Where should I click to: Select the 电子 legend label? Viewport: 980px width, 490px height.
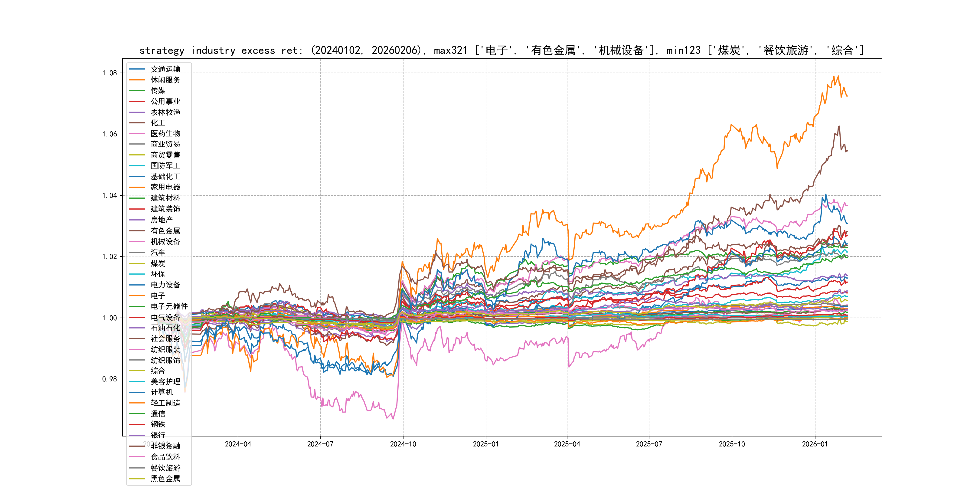158,296
